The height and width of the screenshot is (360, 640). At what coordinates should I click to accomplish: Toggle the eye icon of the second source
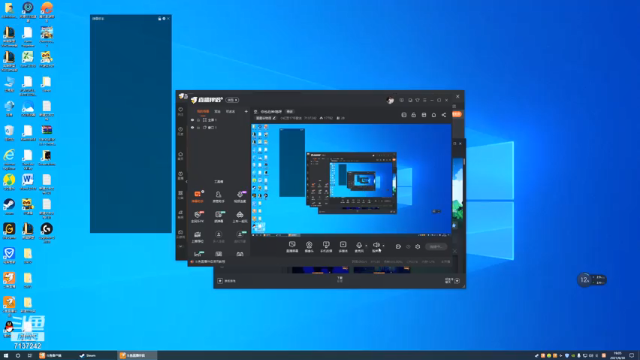(193, 127)
